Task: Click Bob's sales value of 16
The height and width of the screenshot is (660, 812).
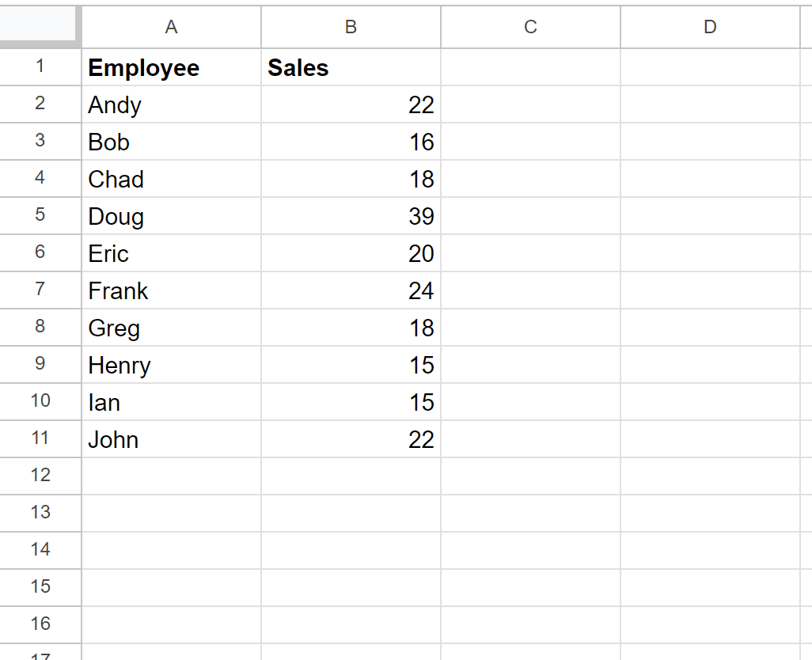Action: [350, 142]
